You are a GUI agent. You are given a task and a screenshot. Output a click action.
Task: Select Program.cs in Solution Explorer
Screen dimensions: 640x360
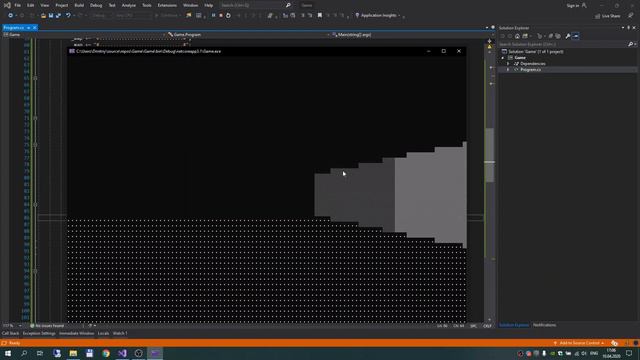click(530, 70)
